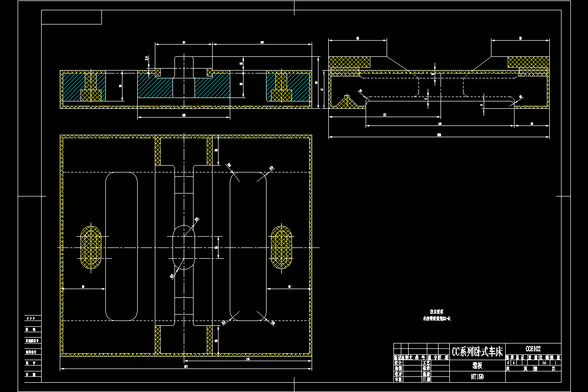Select the empty rectangle in top-left frame corner

(72, 17)
